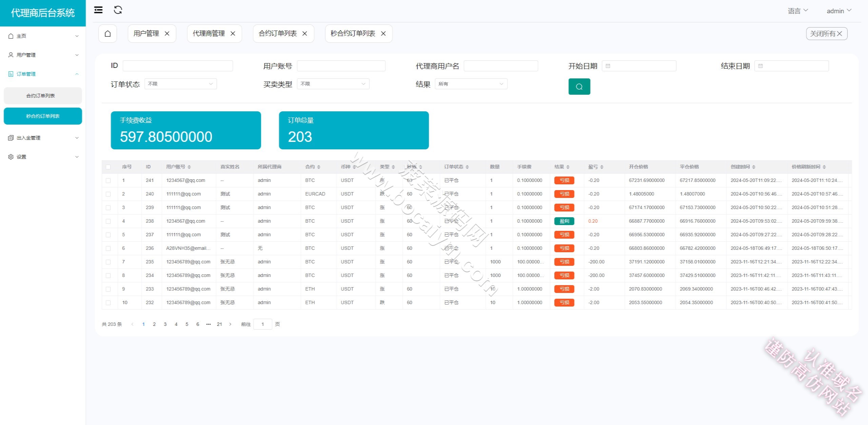The width and height of the screenshot is (868, 425).
Task: Close the 合约订单列表 tab
Action: (304, 34)
